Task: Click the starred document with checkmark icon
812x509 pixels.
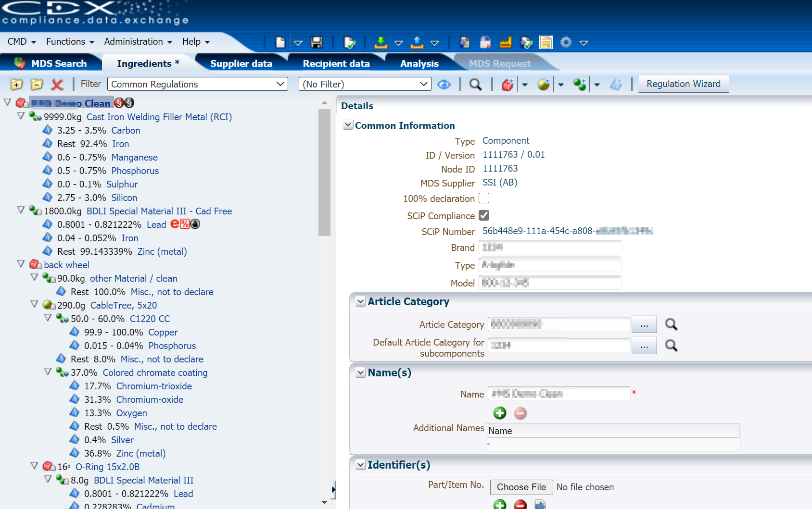Action: click(526, 42)
